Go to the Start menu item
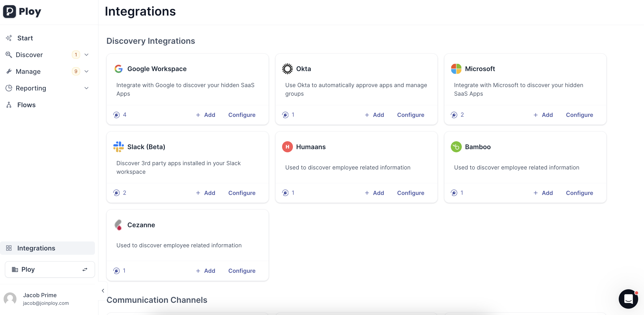The image size is (644, 315). tap(25, 38)
